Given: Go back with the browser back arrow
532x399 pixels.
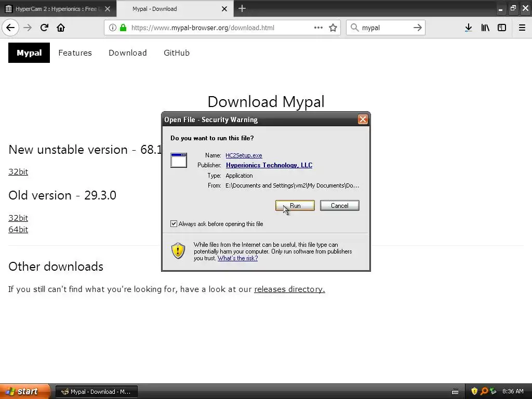Looking at the screenshot, I should 10,28.
